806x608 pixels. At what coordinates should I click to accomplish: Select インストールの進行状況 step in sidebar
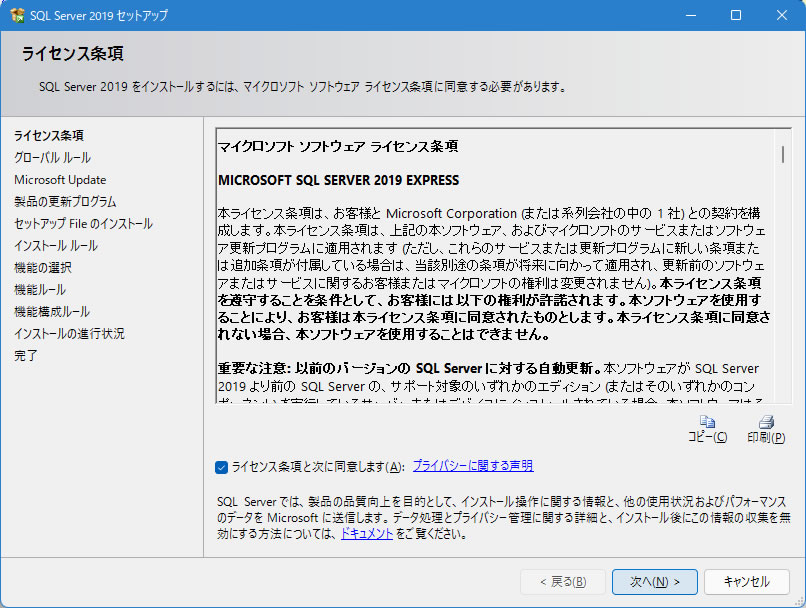tap(69, 333)
